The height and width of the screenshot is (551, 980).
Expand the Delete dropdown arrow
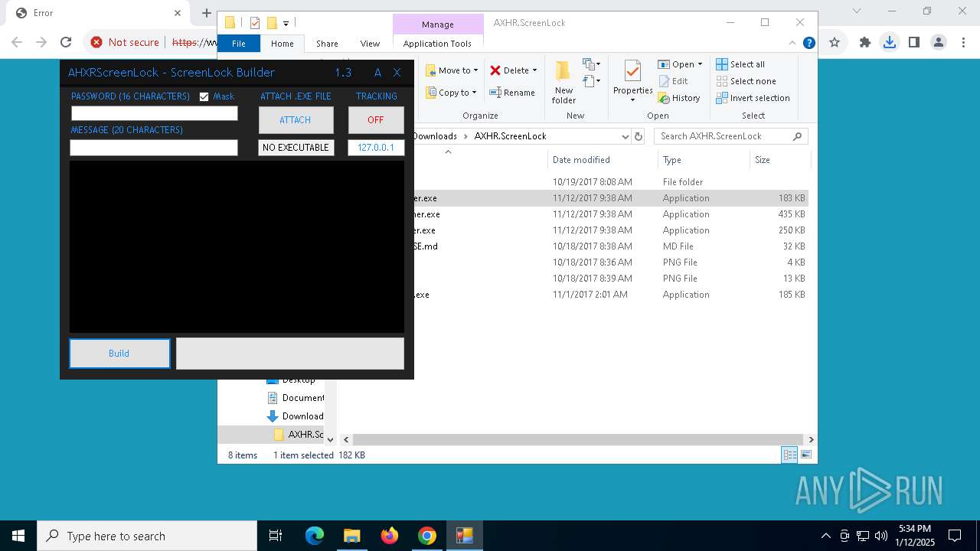point(534,70)
